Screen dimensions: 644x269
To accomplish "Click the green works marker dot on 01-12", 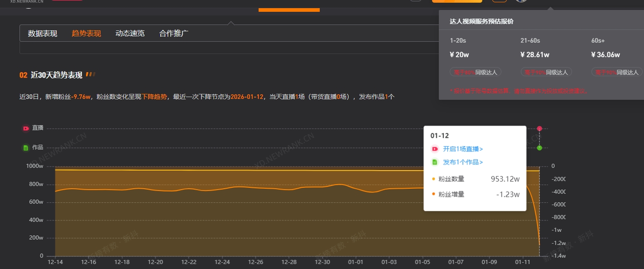I will [x=539, y=148].
